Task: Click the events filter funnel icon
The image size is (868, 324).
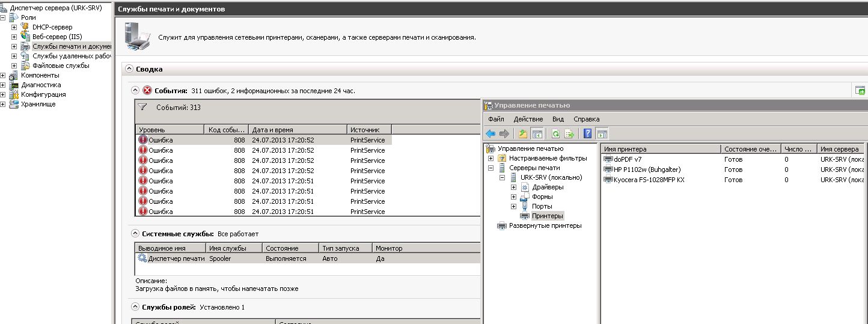Action: pyautogui.click(x=142, y=107)
